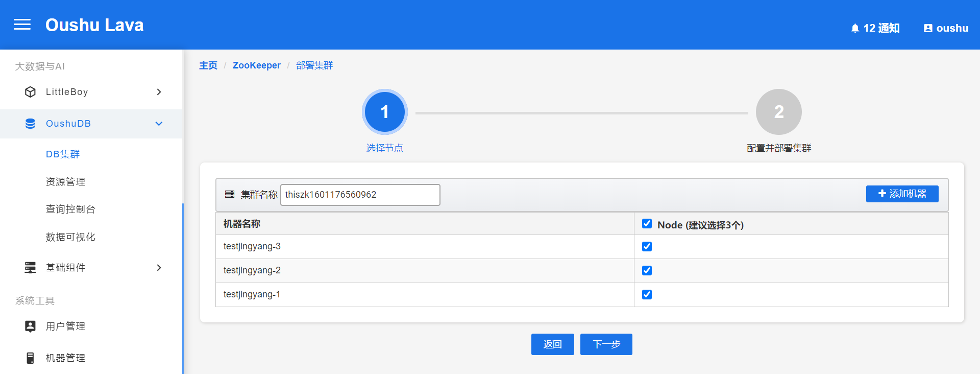Click the notification bell icon

[x=855, y=29]
